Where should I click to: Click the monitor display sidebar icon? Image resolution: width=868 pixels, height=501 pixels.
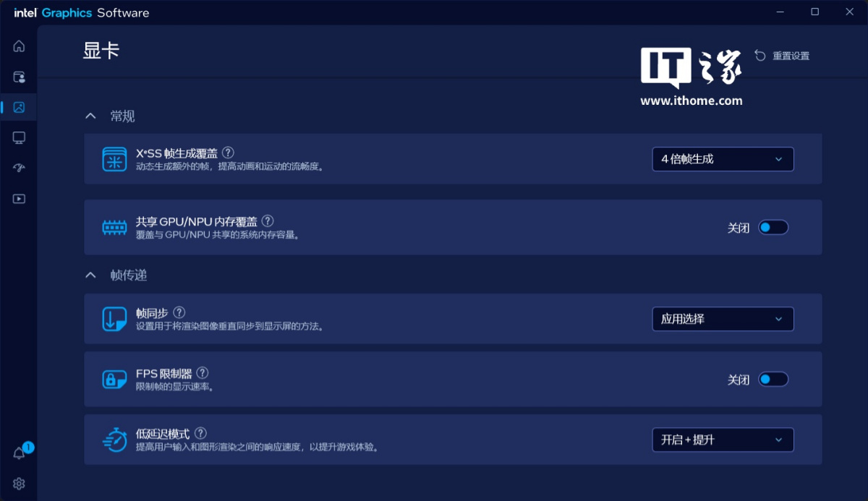click(x=19, y=137)
